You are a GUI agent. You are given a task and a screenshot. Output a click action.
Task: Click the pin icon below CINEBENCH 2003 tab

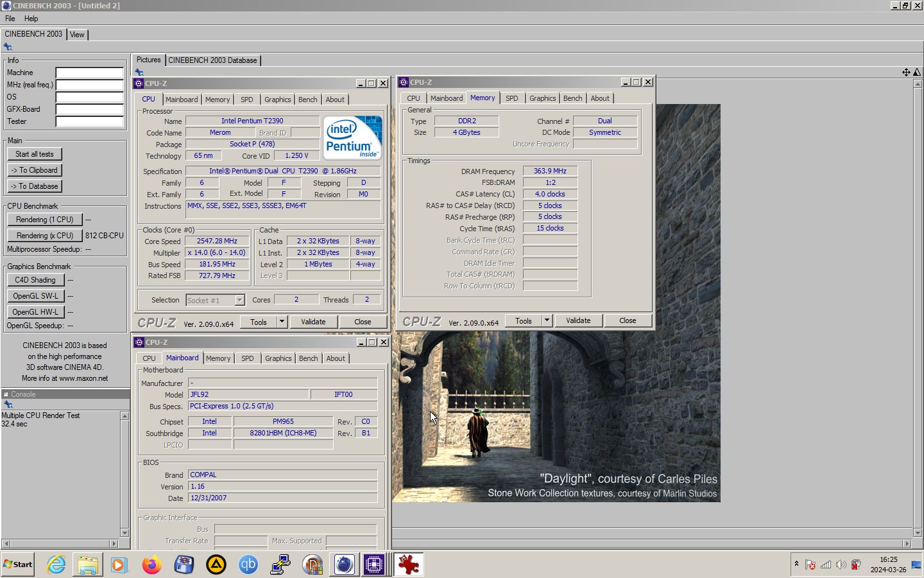tap(8, 46)
